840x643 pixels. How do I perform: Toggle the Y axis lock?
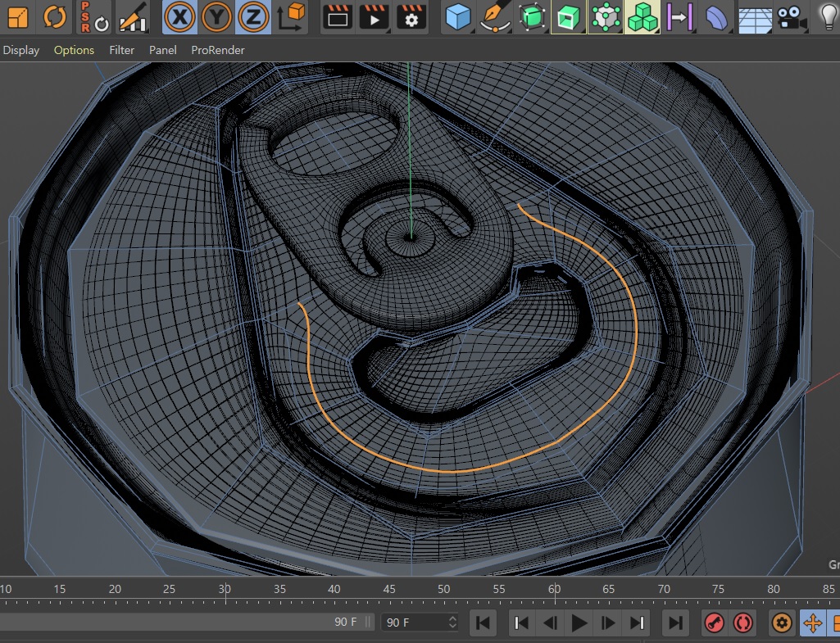[216, 16]
